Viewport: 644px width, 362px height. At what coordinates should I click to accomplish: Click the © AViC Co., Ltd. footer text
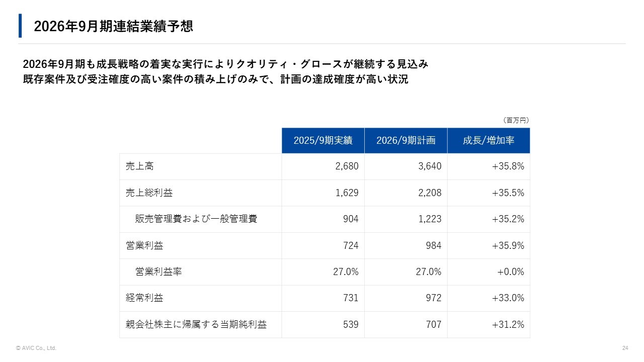click(36, 348)
